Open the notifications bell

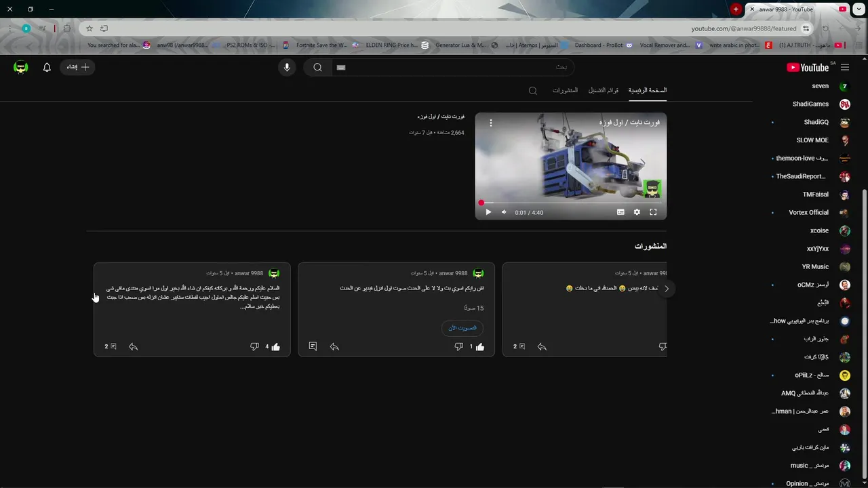pos(47,67)
